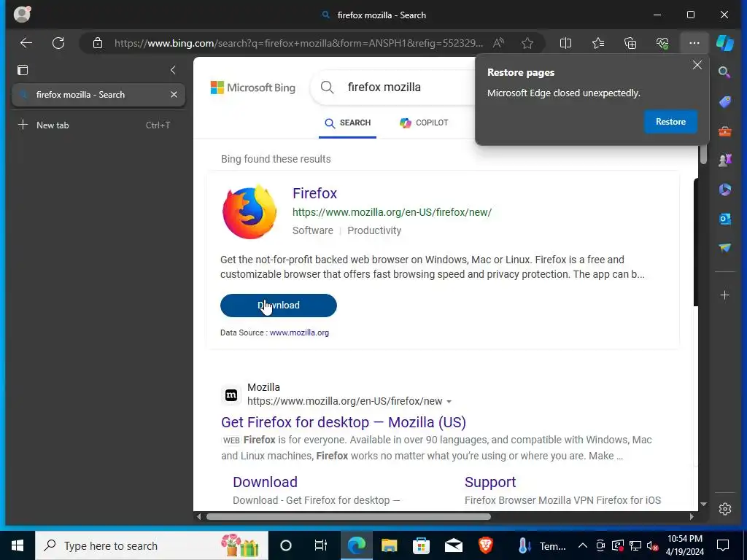This screenshot has width=747, height=560.
Task: Open the Shopping tag sidebar icon
Action: [x=724, y=101]
